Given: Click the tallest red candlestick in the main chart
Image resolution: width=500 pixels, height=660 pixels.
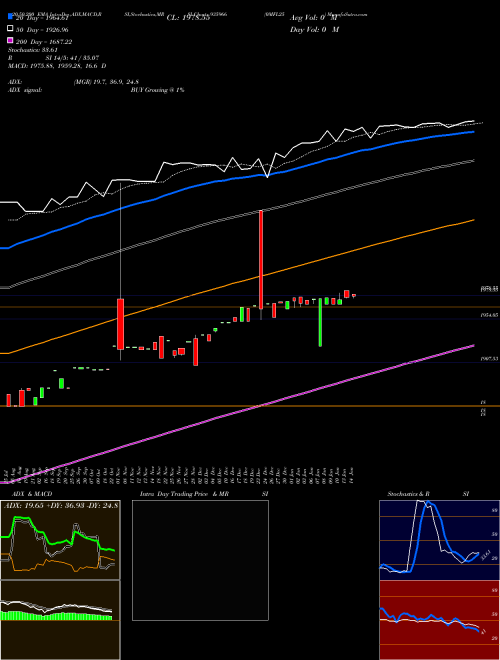Looking at the screenshot, I should pos(261,260).
